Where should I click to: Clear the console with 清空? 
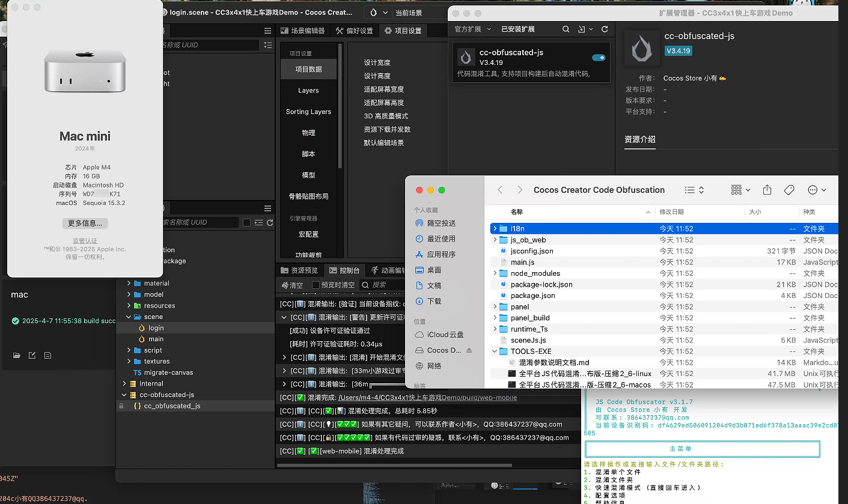[x=292, y=285]
